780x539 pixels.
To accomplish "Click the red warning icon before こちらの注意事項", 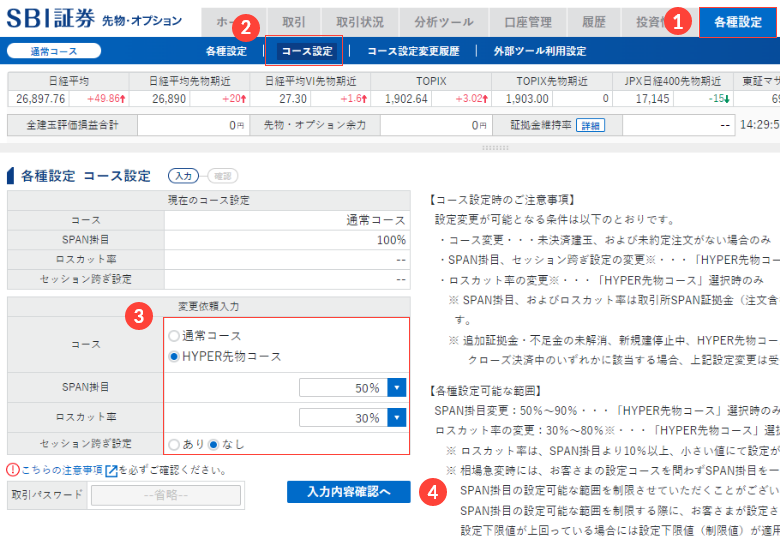I will (12, 470).
